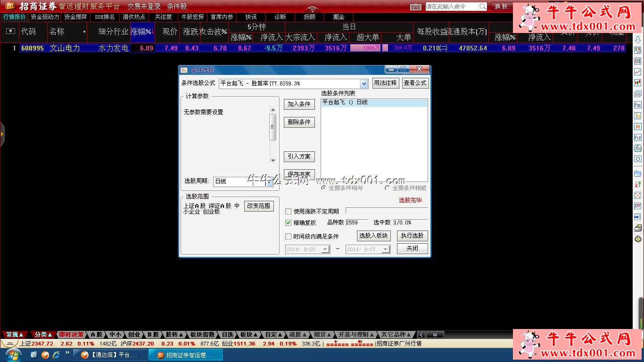Click the list-with-checkmark icon in sidebar
Image resolution: width=644 pixels, height=362 pixels.
tap(638, 50)
